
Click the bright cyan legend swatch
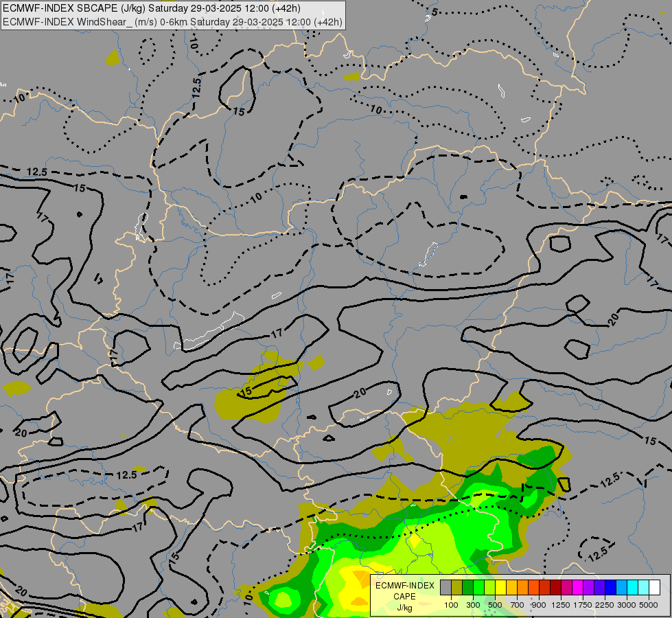tap(633, 588)
